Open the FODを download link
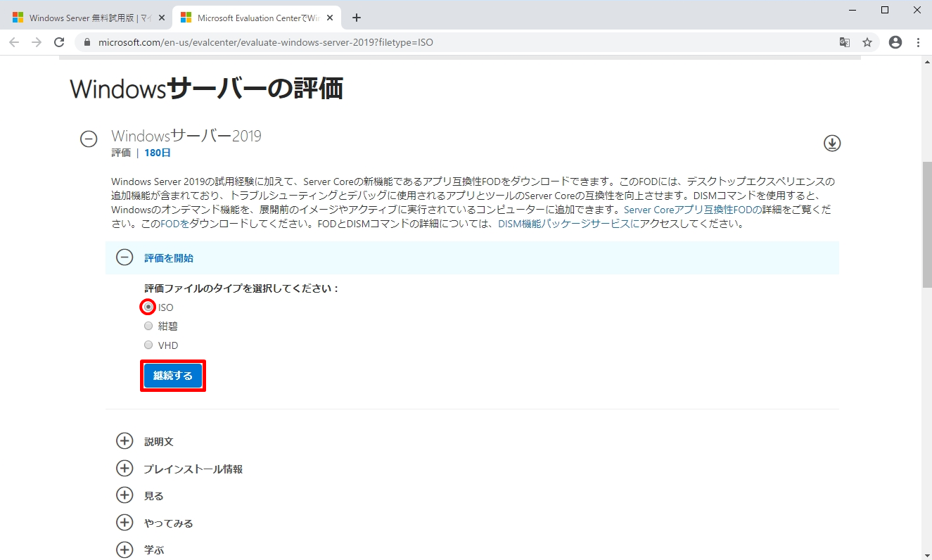 [x=175, y=224]
